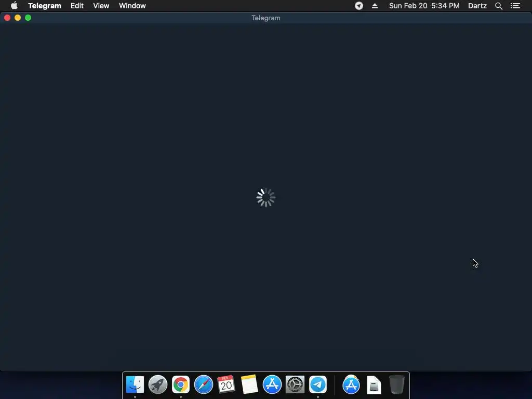Screen dimensions: 532x399
Task: Open Spotlight search magnifier
Action: (498, 6)
